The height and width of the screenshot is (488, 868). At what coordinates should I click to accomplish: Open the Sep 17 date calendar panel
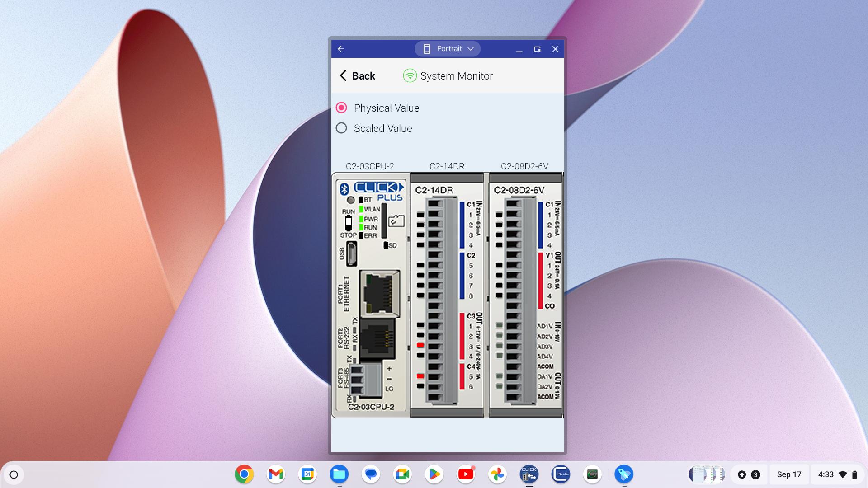789,474
